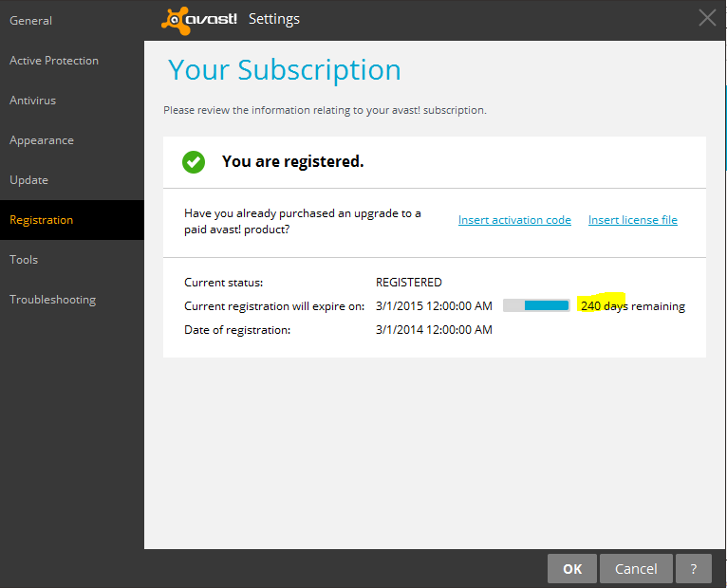Select the Registration sidebar item
Image resolution: width=727 pixels, height=588 pixels.
(x=72, y=220)
